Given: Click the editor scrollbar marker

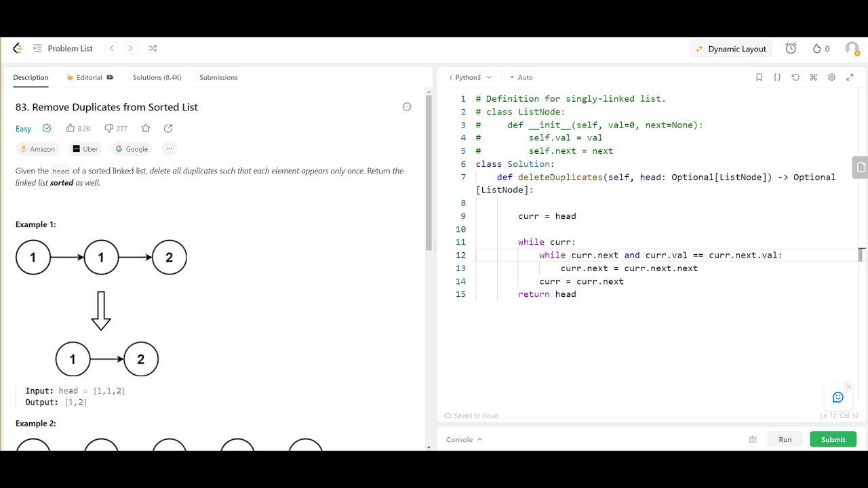Looking at the screenshot, I should [861, 255].
